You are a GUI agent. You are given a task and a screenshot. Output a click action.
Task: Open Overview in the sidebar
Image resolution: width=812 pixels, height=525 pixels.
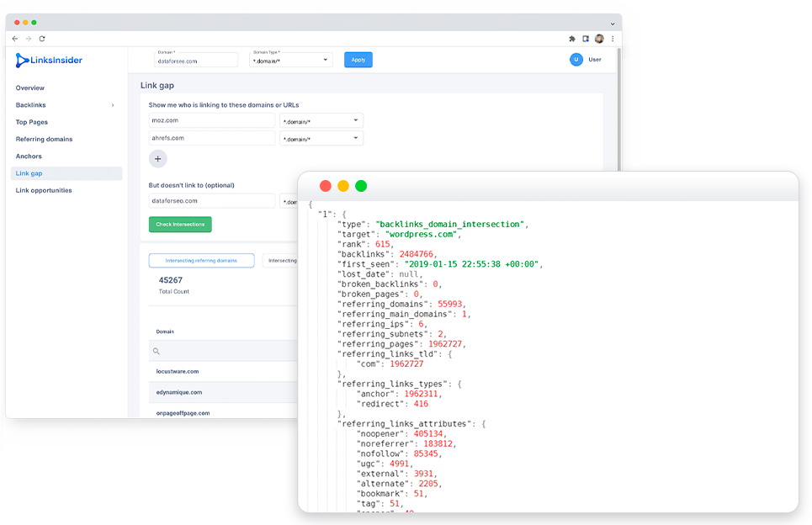[x=30, y=88]
